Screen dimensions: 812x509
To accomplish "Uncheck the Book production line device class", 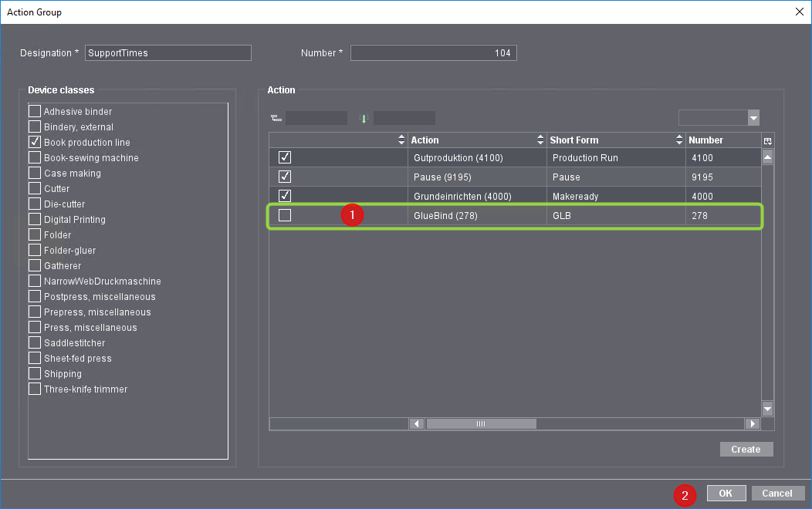I will tap(34, 142).
